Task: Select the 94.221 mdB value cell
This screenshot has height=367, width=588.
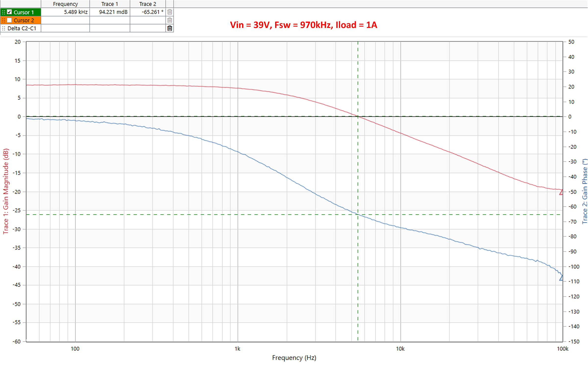Action: pos(110,12)
